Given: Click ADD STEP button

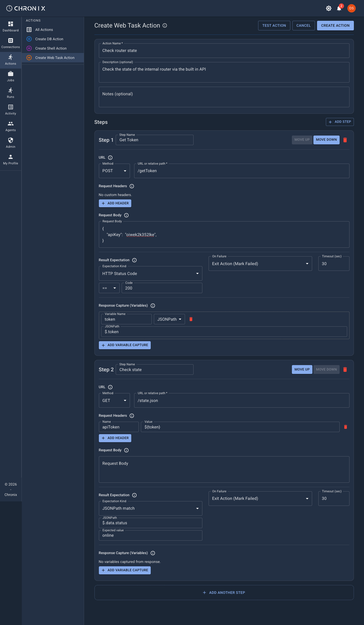Looking at the screenshot, I should [x=340, y=122].
